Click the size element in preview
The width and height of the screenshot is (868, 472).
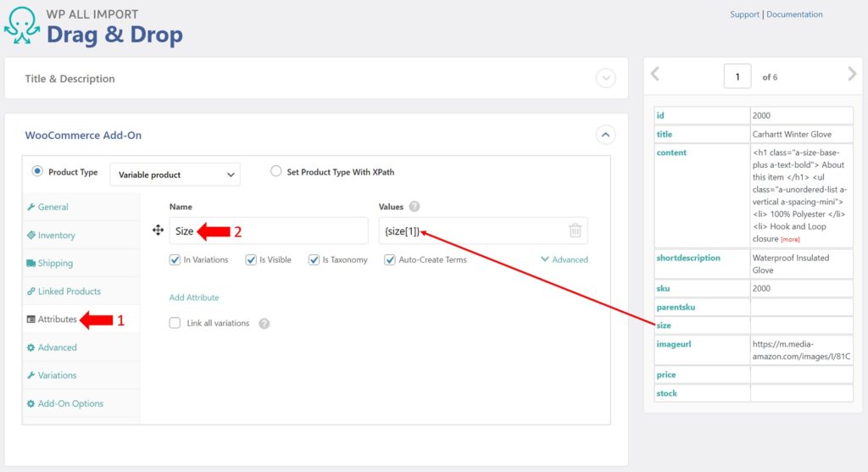(x=664, y=325)
